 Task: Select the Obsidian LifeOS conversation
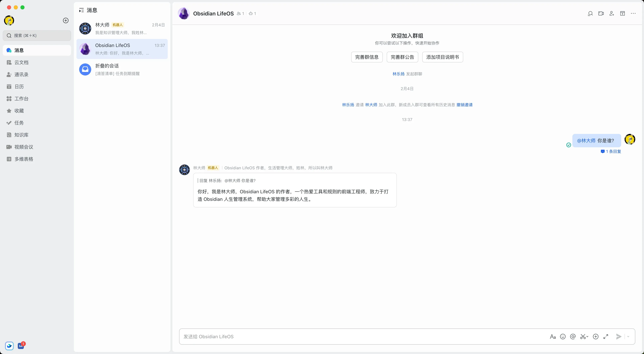[122, 49]
